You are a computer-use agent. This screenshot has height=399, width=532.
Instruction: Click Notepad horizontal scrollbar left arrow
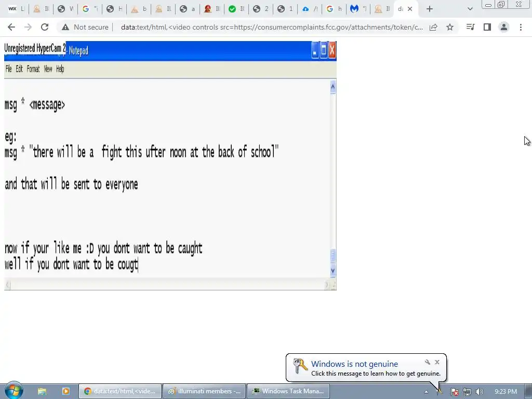click(x=8, y=285)
